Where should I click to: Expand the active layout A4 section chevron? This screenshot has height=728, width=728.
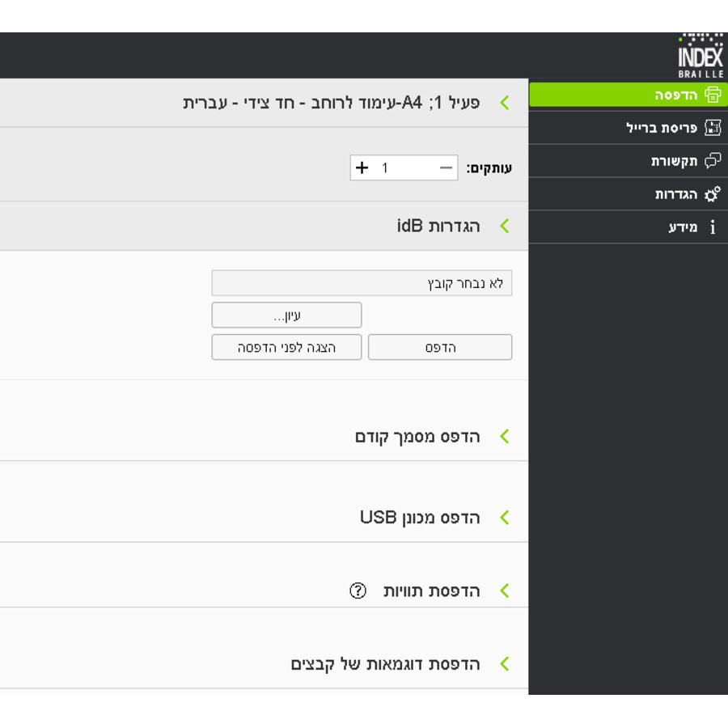(505, 103)
